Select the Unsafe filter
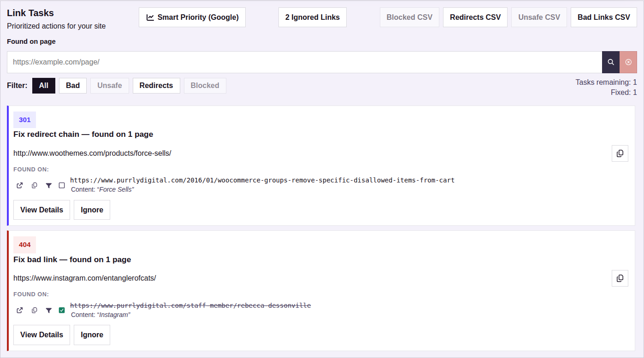Image resolution: width=644 pixels, height=358 pixels. 110,86
